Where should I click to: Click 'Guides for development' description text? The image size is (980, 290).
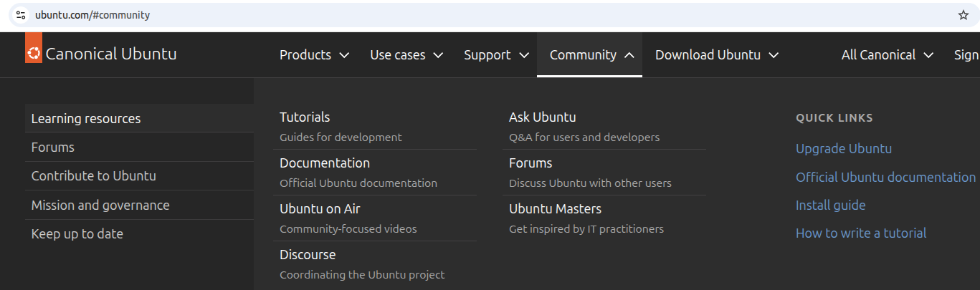point(341,137)
